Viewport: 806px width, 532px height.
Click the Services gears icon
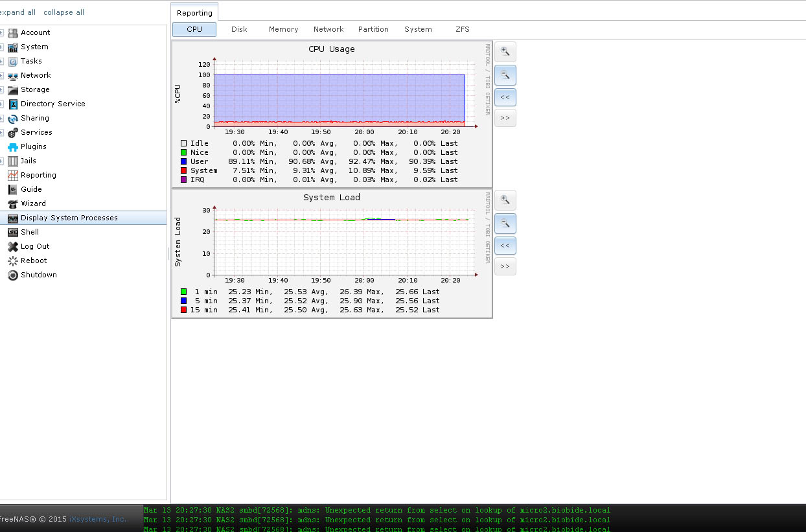click(13, 132)
